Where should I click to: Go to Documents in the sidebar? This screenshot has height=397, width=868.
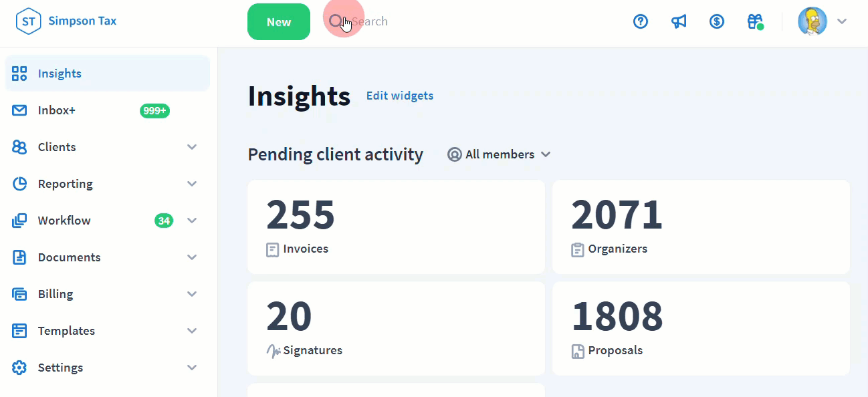tap(69, 257)
